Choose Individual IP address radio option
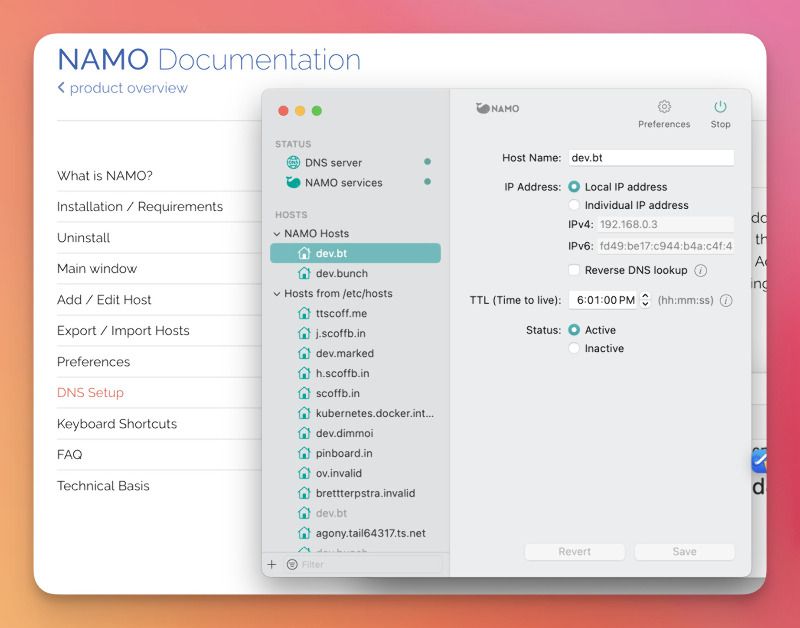 click(574, 205)
